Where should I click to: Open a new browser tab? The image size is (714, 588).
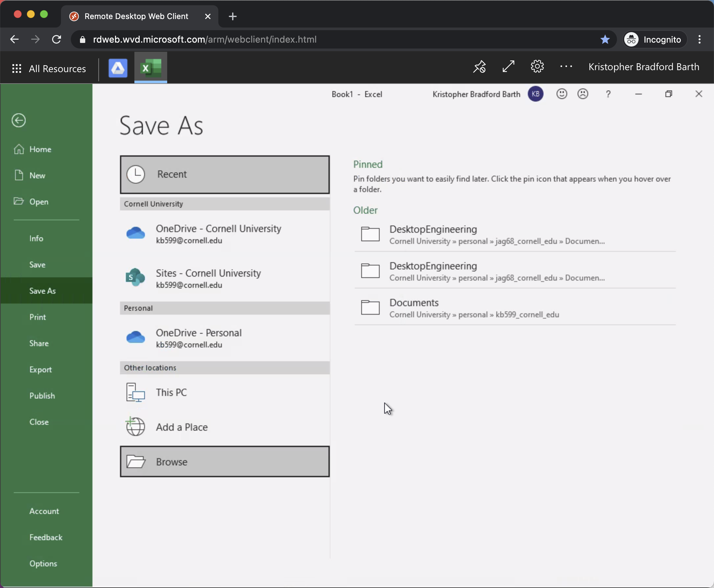(233, 16)
